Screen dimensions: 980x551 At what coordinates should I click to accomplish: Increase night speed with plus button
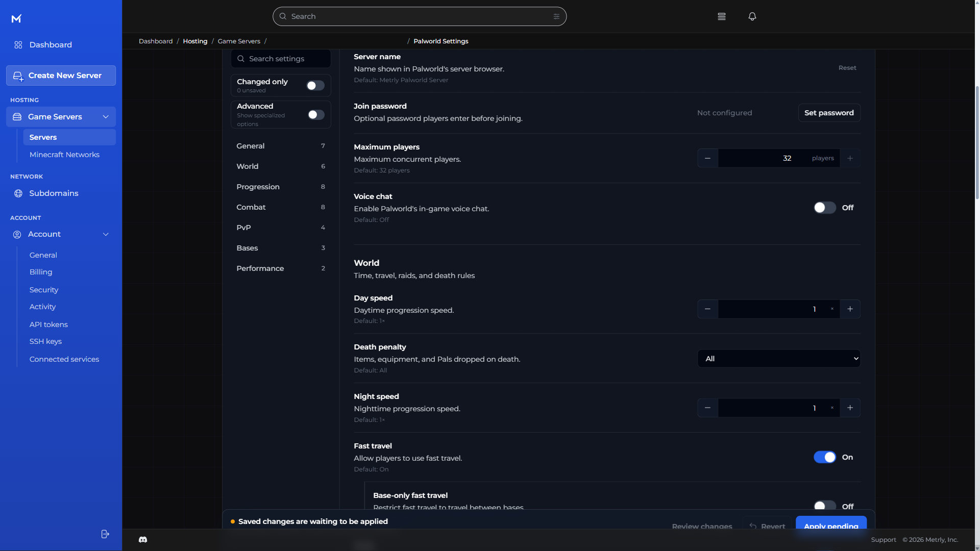coord(850,408)
